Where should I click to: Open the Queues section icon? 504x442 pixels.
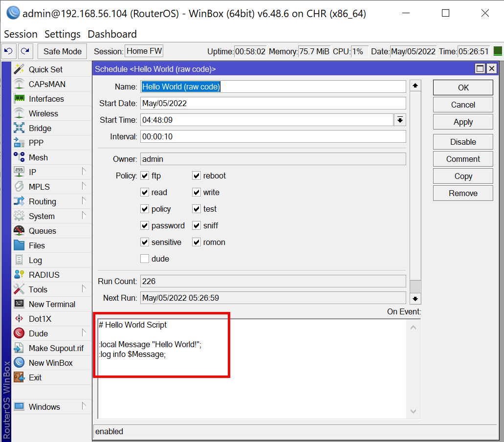pos(19,231)
